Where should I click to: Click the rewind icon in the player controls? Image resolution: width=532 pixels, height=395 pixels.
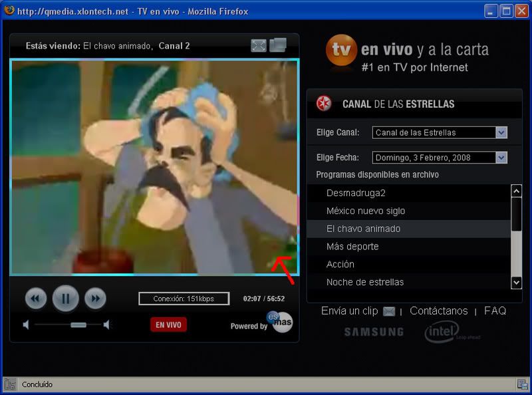[x=36, y=299]
